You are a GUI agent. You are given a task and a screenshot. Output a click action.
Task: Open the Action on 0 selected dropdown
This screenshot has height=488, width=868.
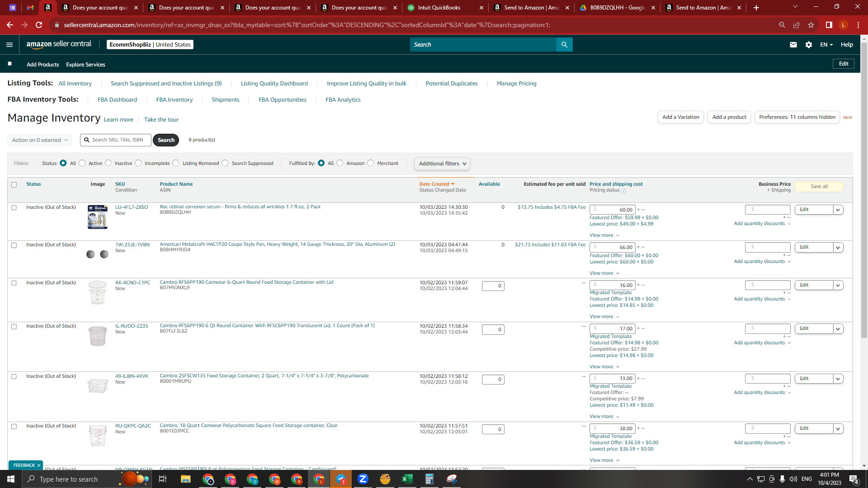point(40,140)
